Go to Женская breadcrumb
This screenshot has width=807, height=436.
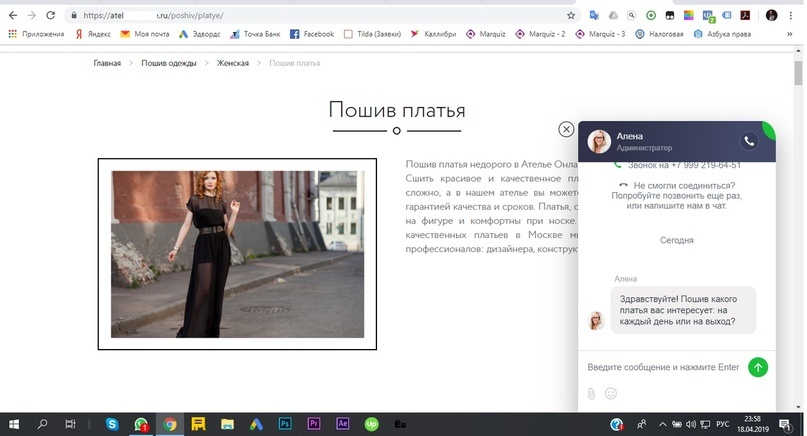[233, 63]
